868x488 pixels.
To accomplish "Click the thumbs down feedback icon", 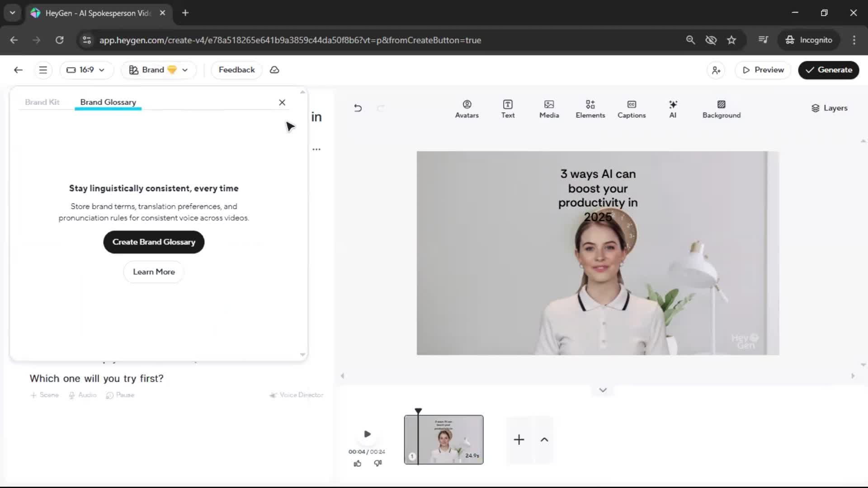I will tap(378, 463).
